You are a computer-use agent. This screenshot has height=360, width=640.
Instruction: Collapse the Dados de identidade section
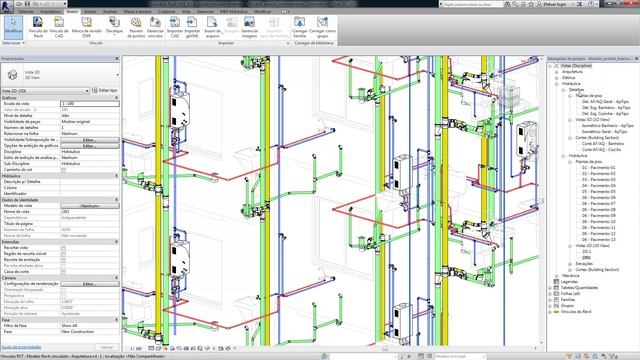pyautogui.click(x=116, y=200)
